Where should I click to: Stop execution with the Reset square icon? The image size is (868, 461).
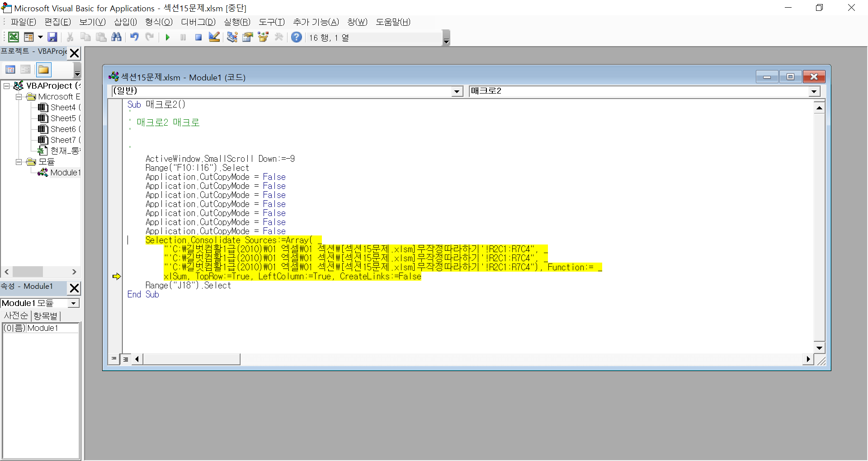coord(198,38)
